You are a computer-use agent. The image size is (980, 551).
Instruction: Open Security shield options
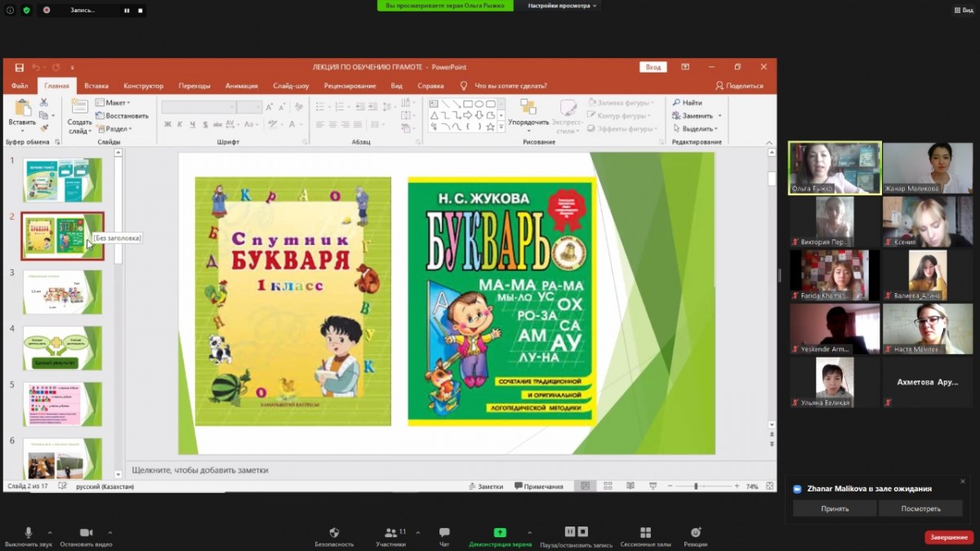(x=334, y=533)
